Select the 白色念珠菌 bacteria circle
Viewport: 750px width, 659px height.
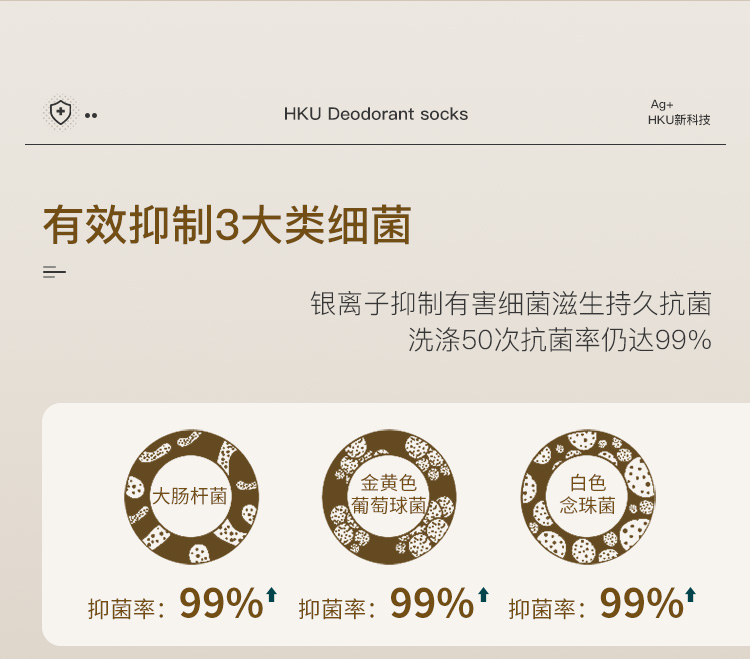click(x=588, y=496)
